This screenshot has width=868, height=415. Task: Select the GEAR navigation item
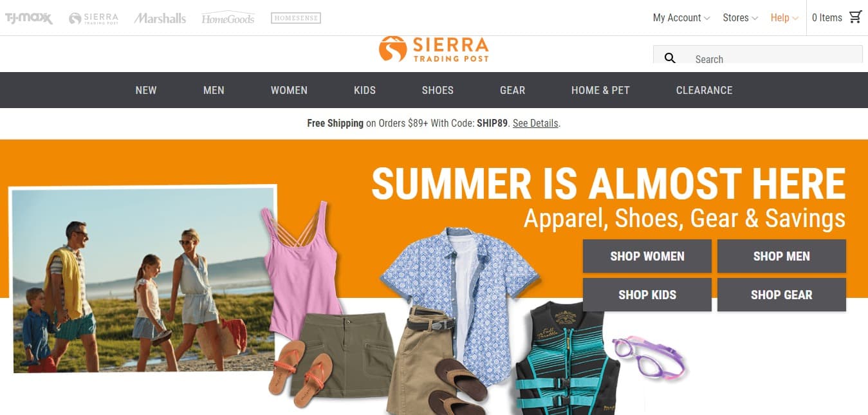512,90
